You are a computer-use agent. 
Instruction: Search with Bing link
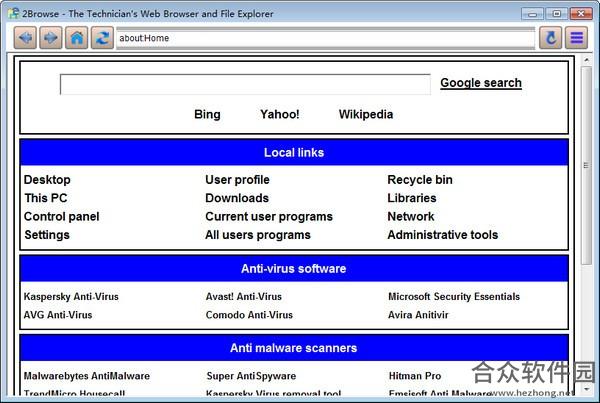(207, 114)
